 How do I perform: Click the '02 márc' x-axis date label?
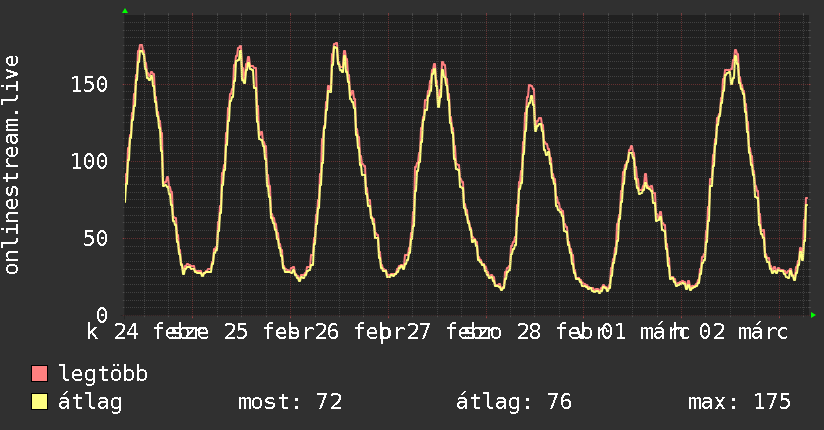pos(743,332)
